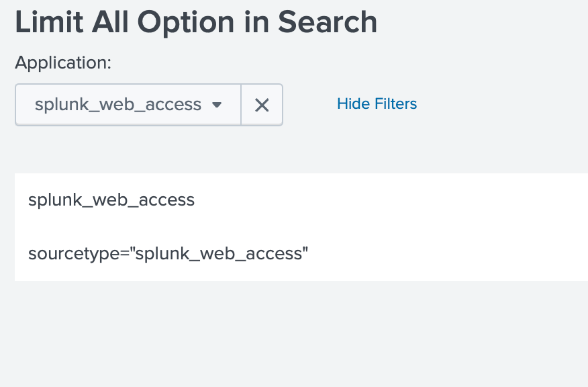Click splunk_web_access text in dropdown
This screenshot has width=588, height=387.
tap(118, 105)
